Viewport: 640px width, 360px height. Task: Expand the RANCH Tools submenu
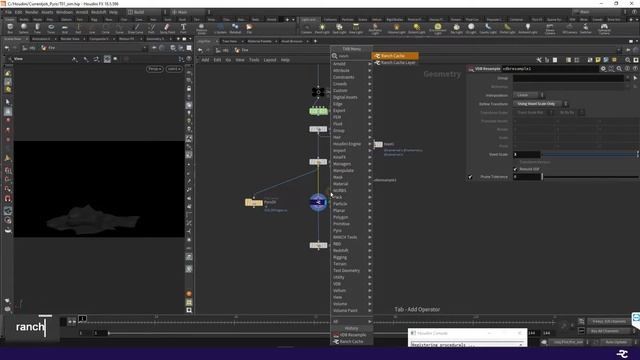pos(352,237)
